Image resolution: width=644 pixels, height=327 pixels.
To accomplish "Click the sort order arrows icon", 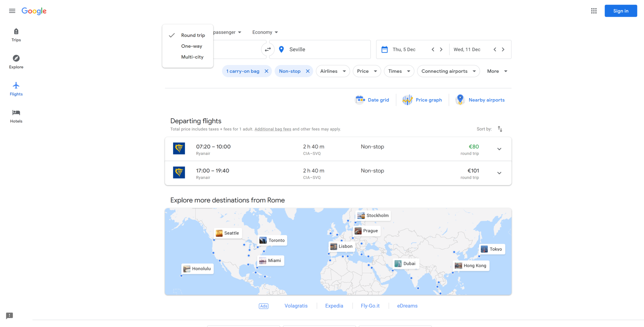I will pos(500,129).
